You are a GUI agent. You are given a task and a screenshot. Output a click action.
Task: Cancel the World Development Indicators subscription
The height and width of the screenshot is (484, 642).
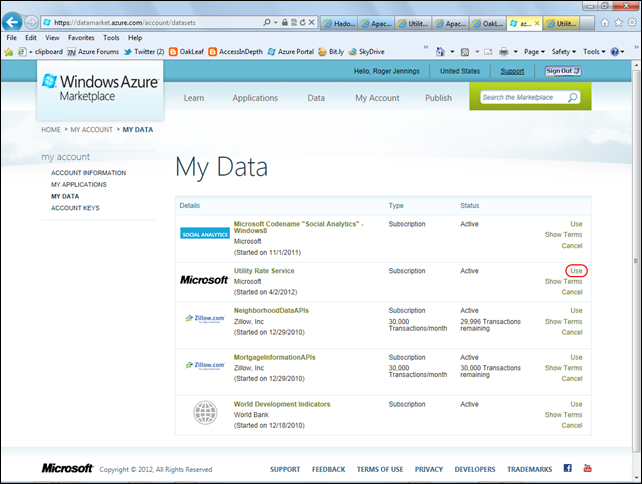572,426
